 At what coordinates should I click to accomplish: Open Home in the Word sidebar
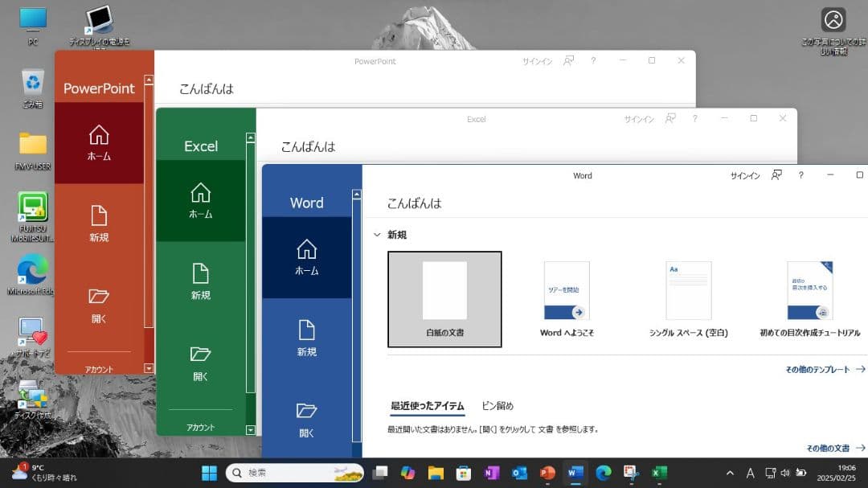(x=307, y=257)
